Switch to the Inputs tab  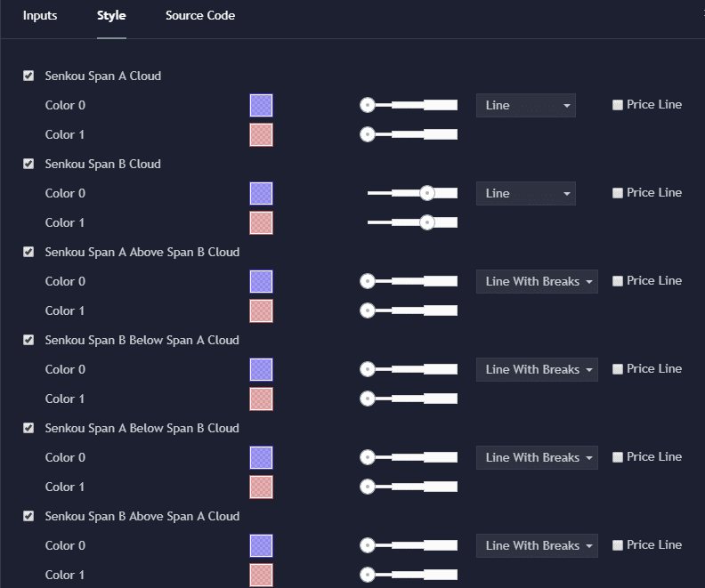(x=40, y=16)
